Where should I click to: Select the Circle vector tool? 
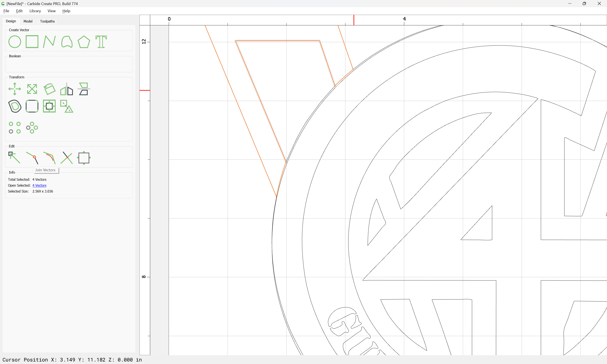pos(15,42)
